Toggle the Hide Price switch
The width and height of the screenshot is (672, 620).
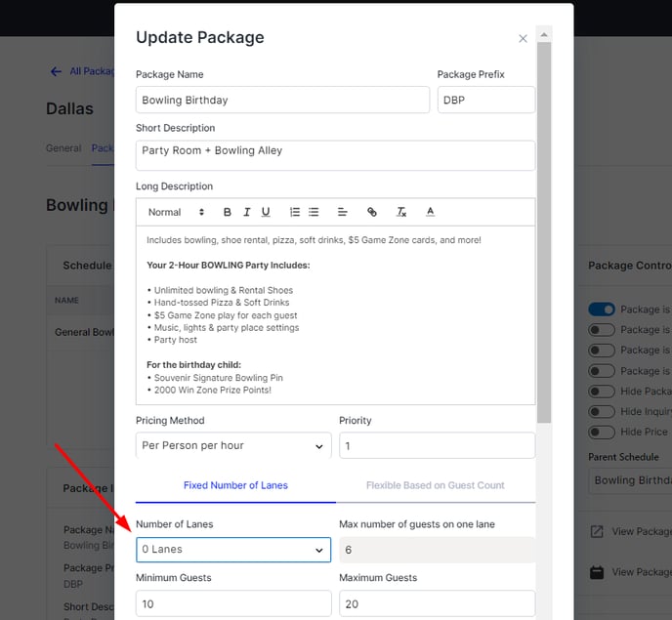(x=602, y=432)
